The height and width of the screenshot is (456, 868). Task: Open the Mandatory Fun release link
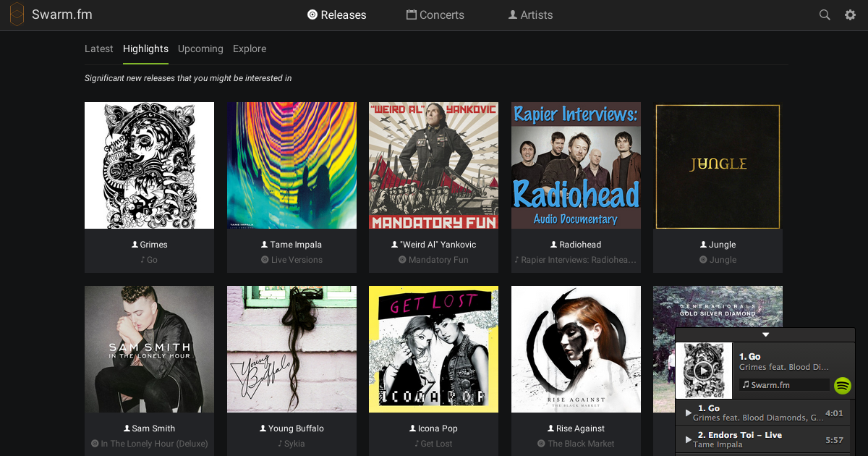point(433,260)
